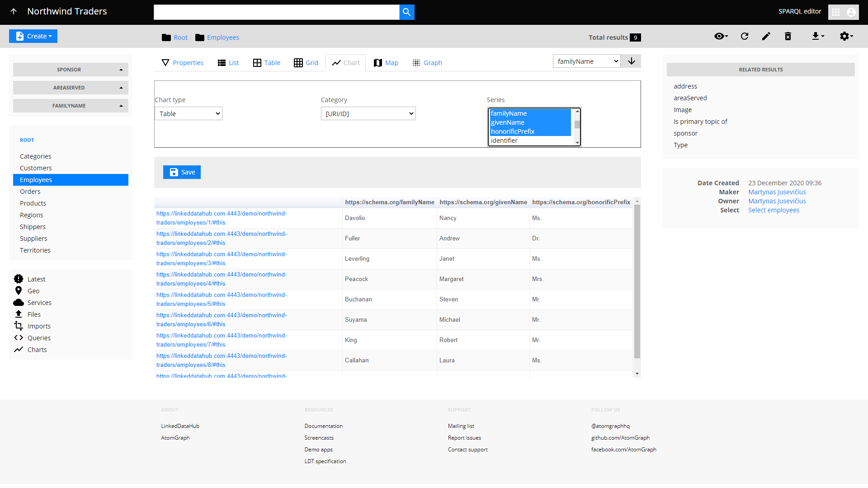The height and width of the screenshot is (488, 868).
Task: Click the up arrow beside Northwind Traders
Action: tap(14, 11)
